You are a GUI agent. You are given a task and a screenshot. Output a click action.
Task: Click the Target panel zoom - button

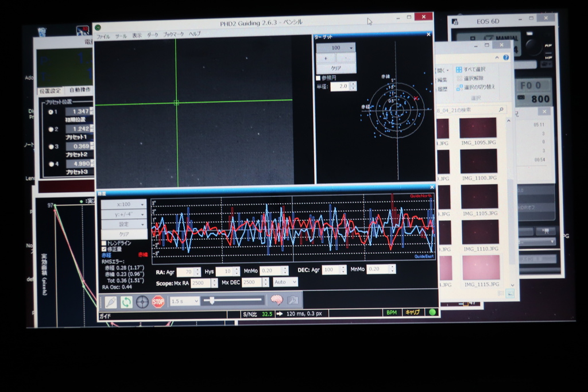(x=346, y=58)
